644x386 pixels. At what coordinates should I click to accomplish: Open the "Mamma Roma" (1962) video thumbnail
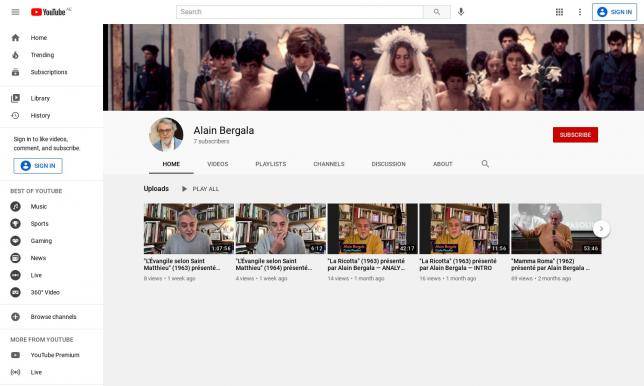pyautogui.click(x=556, y=229)
